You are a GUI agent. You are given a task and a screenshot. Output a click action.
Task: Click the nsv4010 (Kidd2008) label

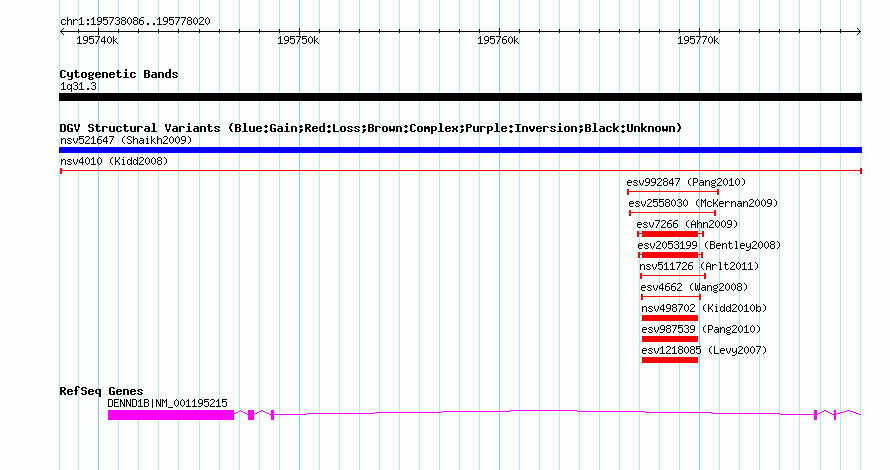(114, 161)
